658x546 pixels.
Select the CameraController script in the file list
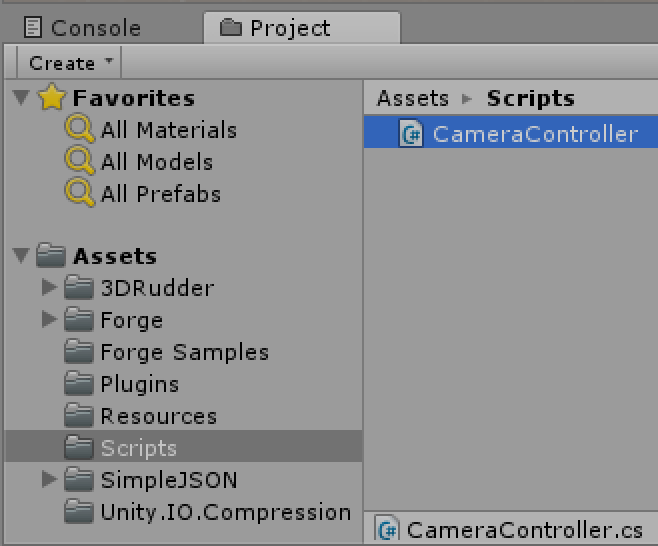pyautogui.click(x=534, y=134)
